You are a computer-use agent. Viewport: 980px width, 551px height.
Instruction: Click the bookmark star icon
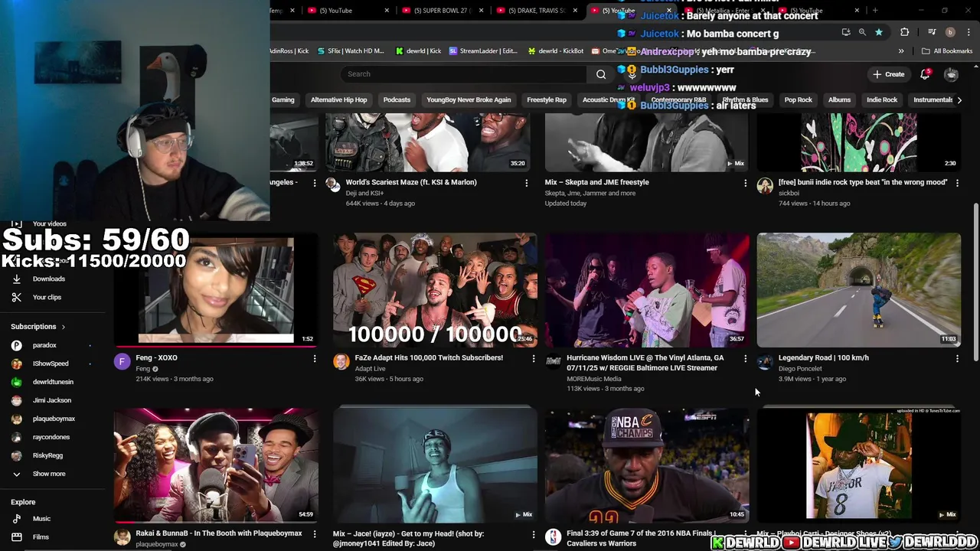879,32
